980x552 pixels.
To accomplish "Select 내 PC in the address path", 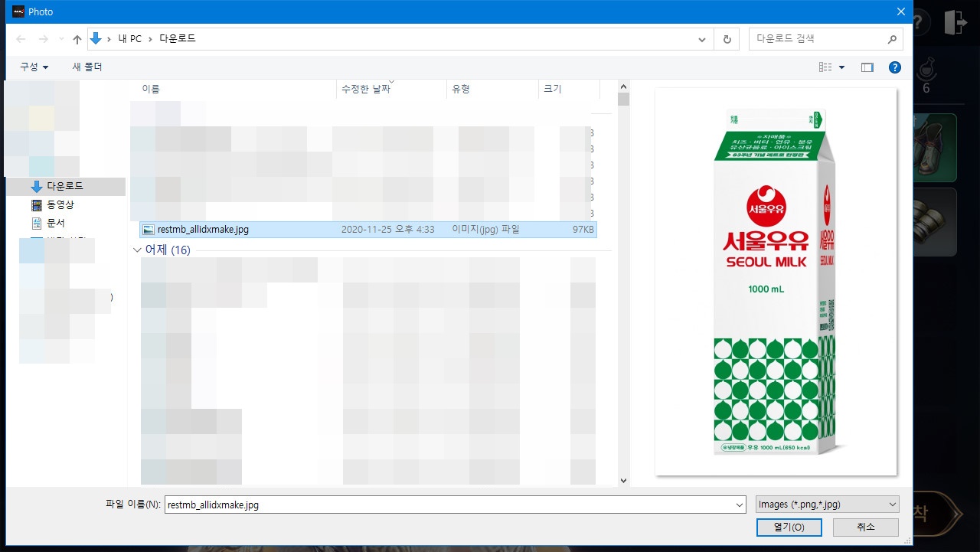I will point(130,38).
